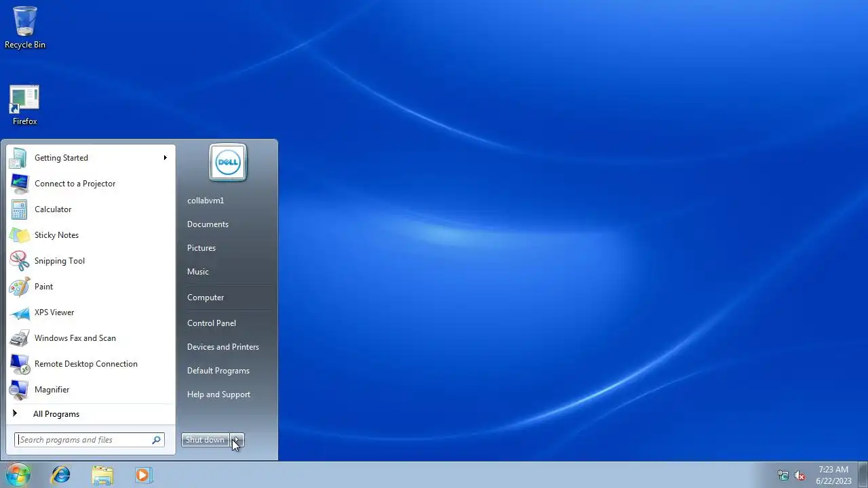Open the XPS Viewer icon
The width and height of the screenshot is (868, 488).
[x=19, y=312]
